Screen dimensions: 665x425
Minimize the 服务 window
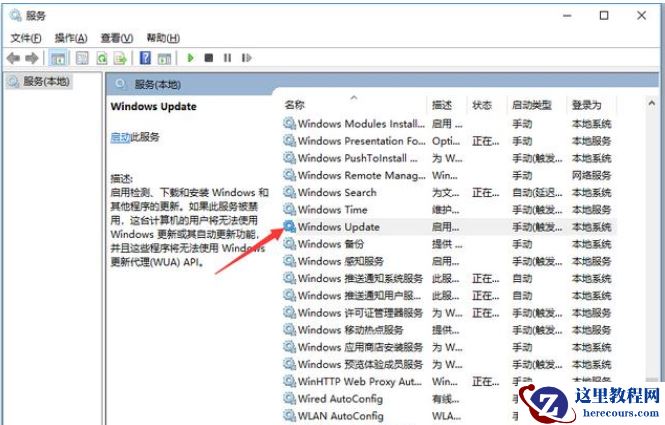coord(567,16)
